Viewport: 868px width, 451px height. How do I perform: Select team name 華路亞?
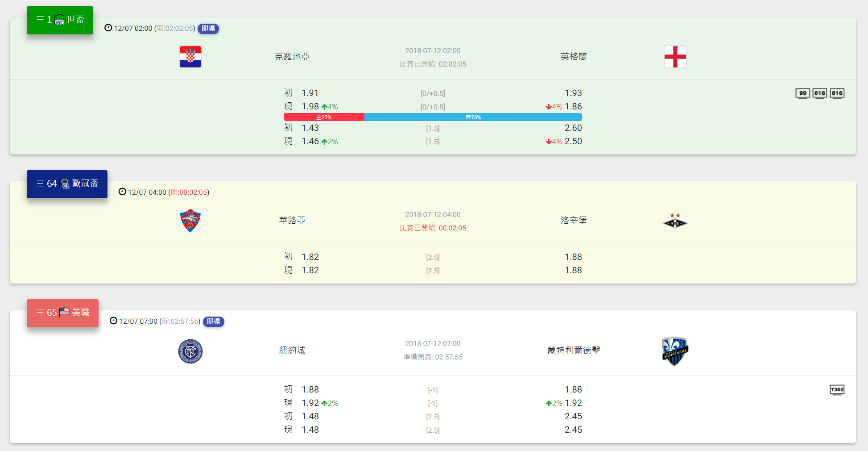pyautogui.click(x=292, y=221)
